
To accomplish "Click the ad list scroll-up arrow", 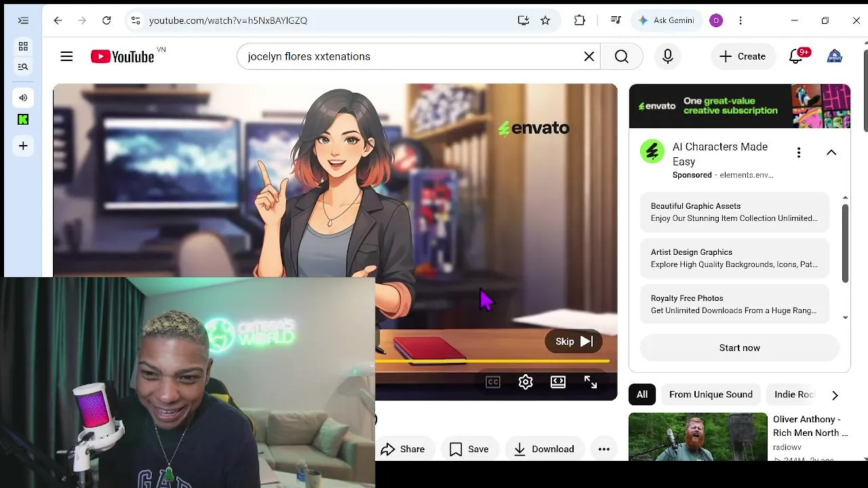I will 845,197.
